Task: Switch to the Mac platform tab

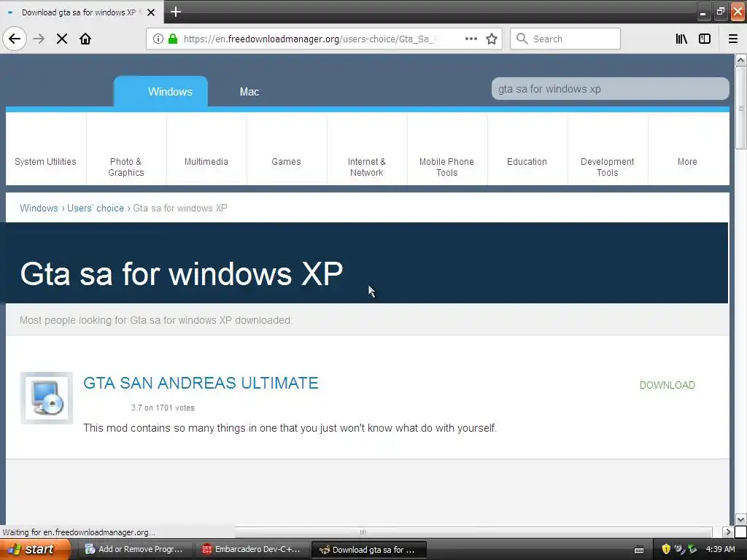Action: 249,91
